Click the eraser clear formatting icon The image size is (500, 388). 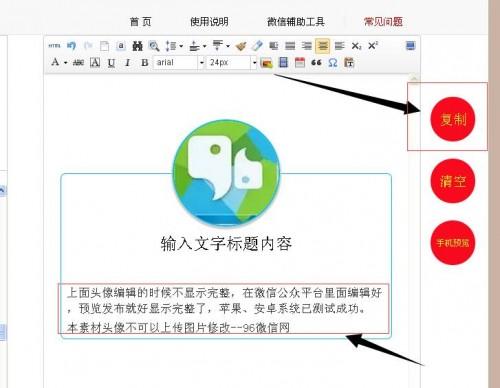pos(257,46)
